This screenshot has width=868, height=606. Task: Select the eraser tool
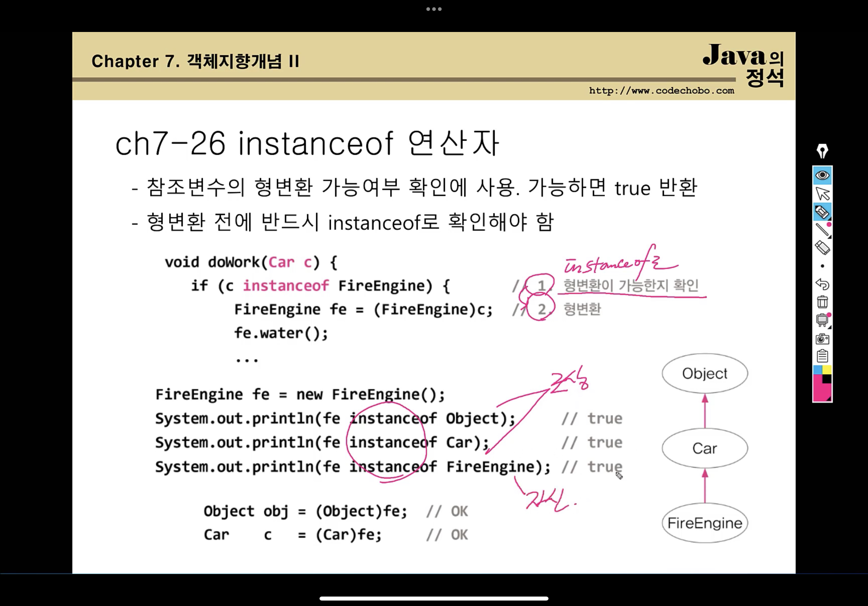click(822, 248)
